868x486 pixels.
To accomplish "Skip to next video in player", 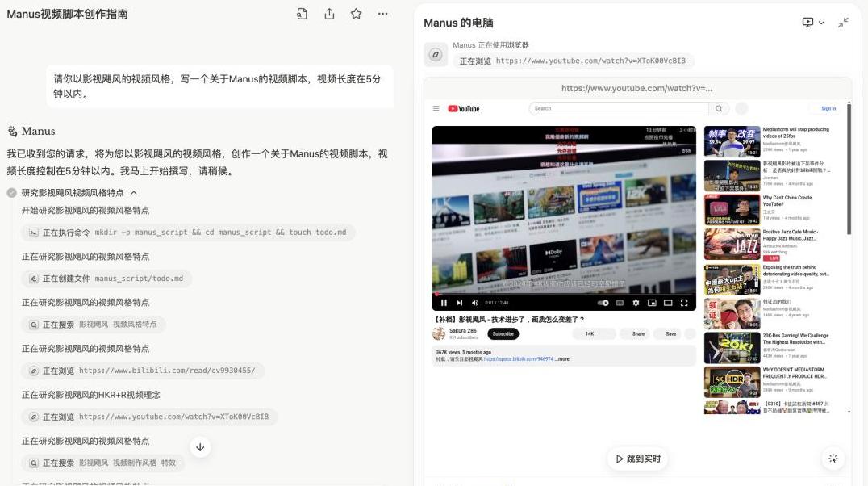I will coord(459,303).
